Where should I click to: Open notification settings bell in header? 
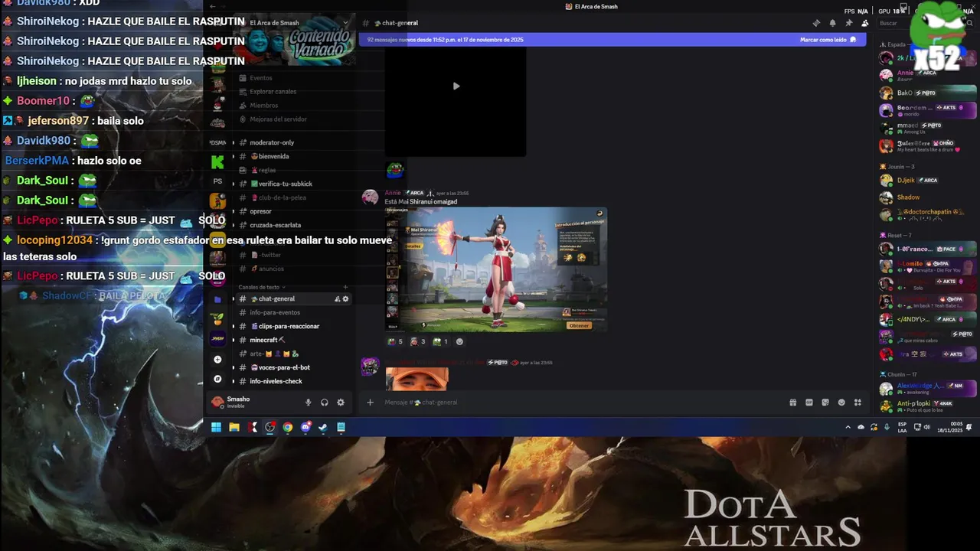coord(832,23)
